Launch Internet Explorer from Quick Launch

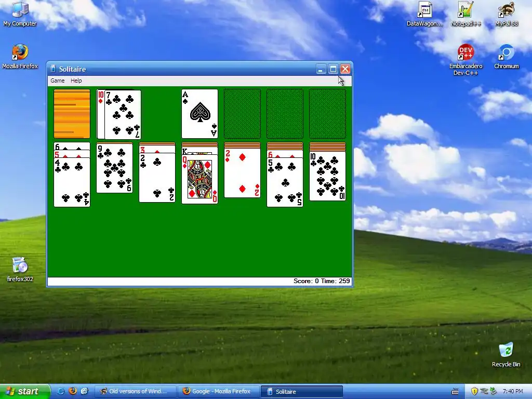click(x=61, y=391)
